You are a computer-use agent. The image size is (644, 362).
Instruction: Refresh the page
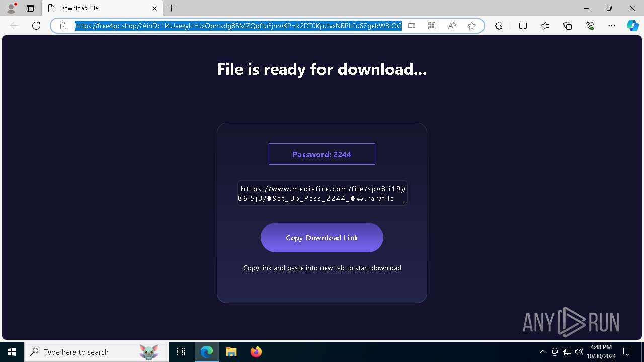tap(36, 26)
